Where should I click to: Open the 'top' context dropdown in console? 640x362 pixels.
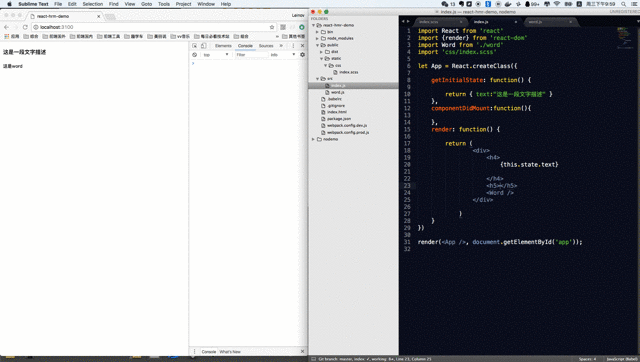[x=216, y=55]
